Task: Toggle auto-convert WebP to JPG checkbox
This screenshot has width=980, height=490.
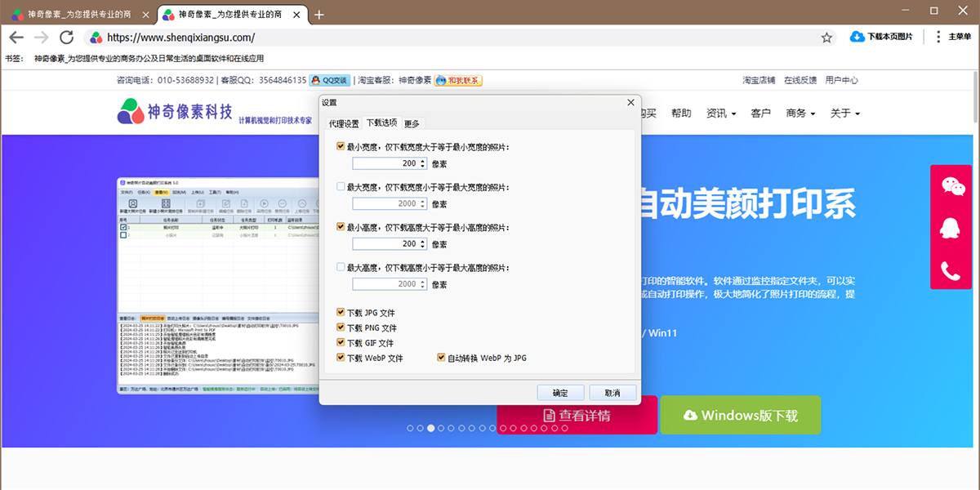Action: 442,358
